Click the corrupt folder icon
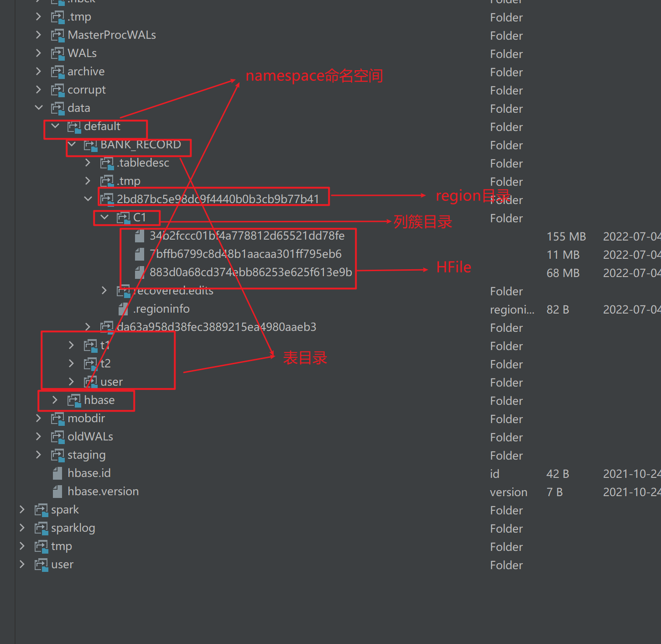Image resolution: width=661 pixels, height=644 pixels. tap(57, 90)
